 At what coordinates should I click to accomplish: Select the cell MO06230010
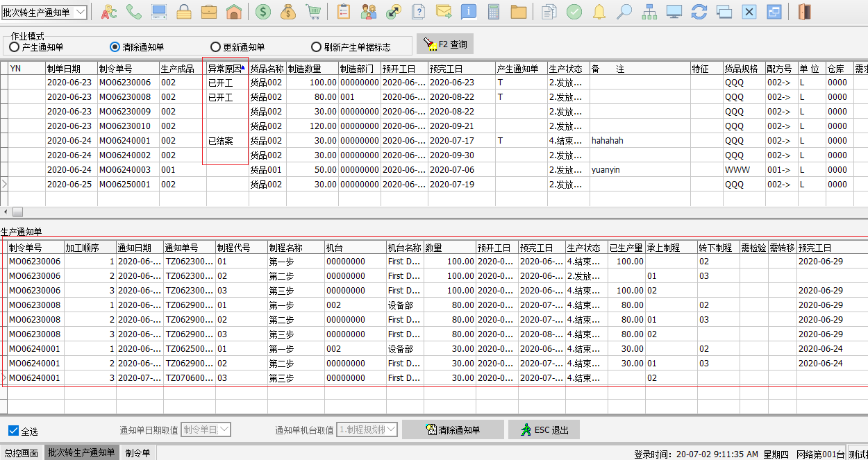pyautogui.click(x=128, y=126)
